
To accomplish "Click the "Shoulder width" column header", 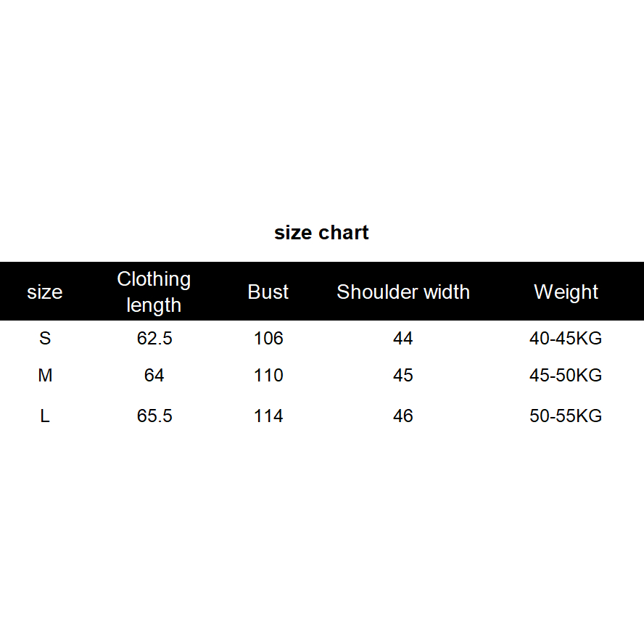I will (x=403, y=292).
